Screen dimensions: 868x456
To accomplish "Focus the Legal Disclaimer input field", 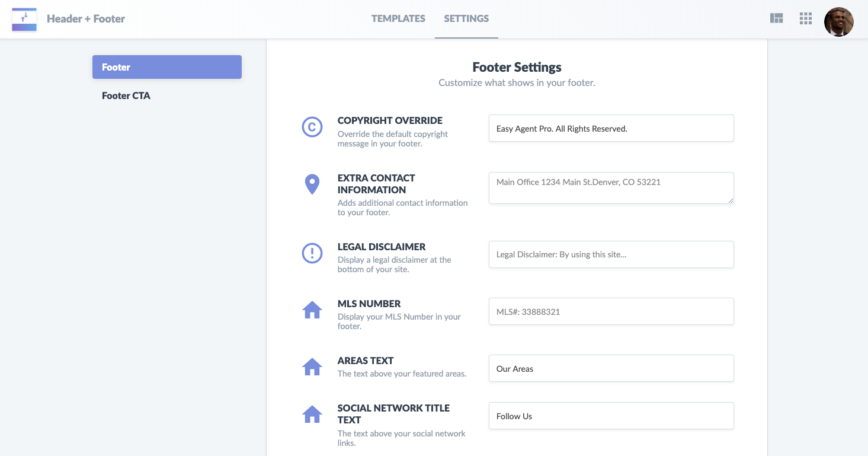I will coord(611,254).
